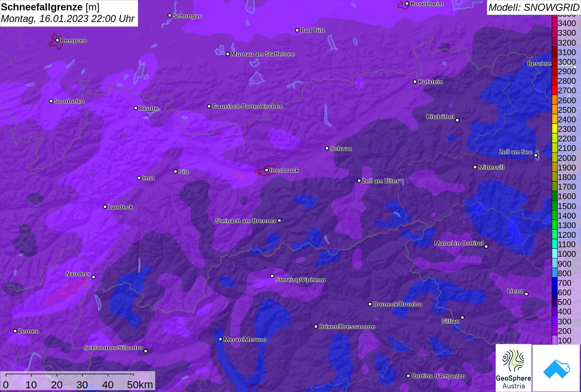Click the "Schlanders/Silandro" label
The image size is (581, 392).
pos(113,348)
